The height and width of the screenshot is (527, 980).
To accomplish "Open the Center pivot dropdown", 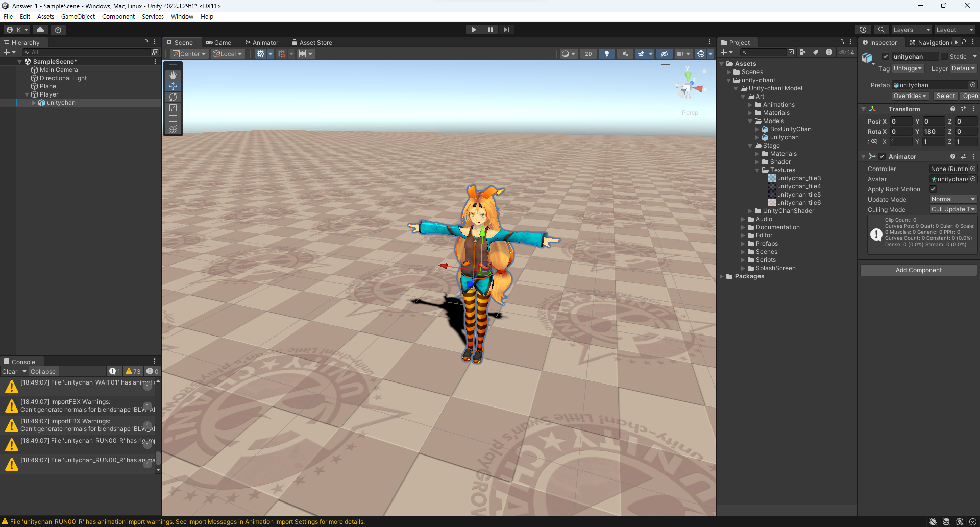I will pyautogui.click(x=189, y=54).
